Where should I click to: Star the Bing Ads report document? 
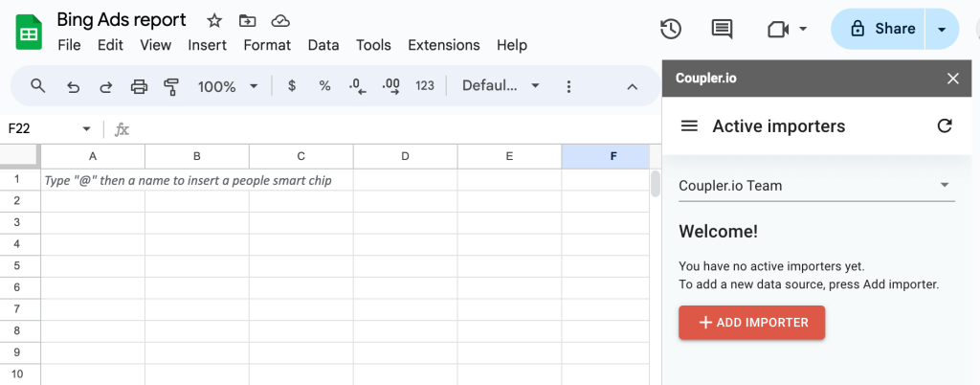point(214,21)
